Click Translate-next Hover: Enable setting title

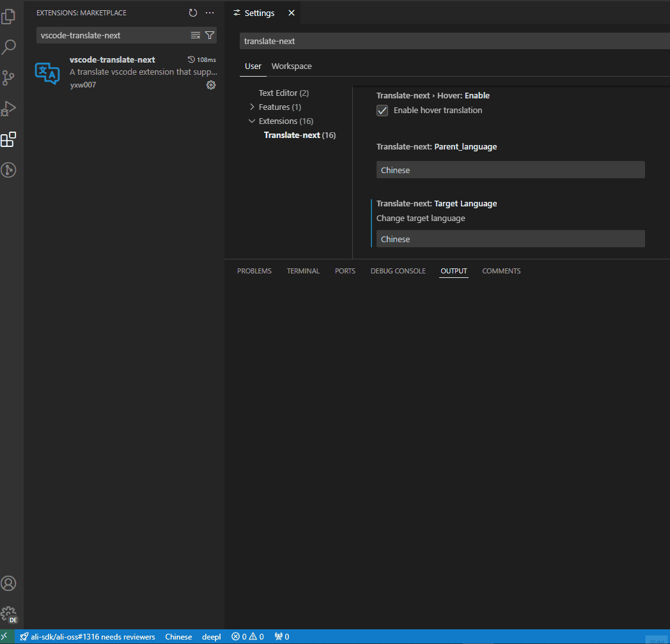(433, 95)
